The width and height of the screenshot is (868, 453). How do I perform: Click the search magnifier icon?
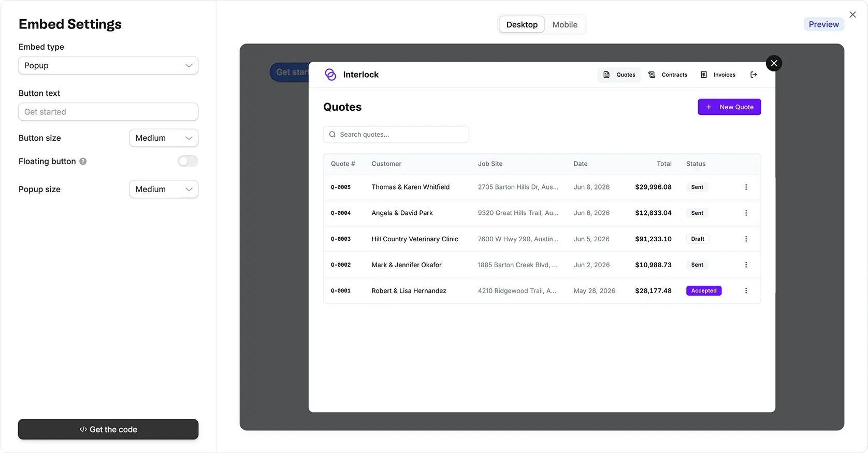point(332,135)
